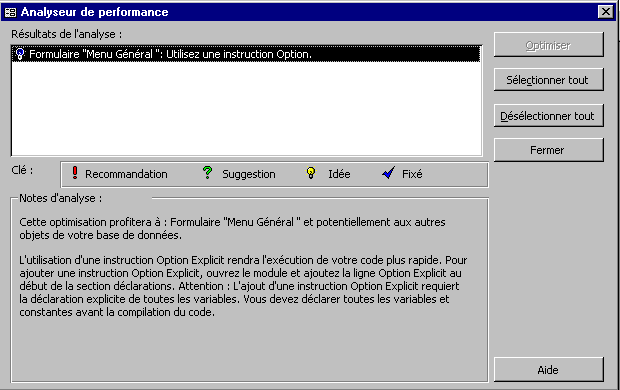The height and width of the screenshot is (390, 620).
Task: Click the 'Clé :' label
Action: 22,170
